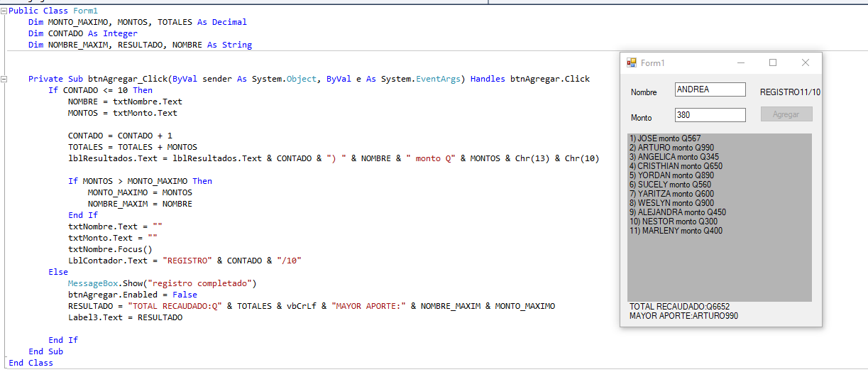
Task: Select the row "4) CRISTHIAN monto Q650"
Action: coord(676,166)
